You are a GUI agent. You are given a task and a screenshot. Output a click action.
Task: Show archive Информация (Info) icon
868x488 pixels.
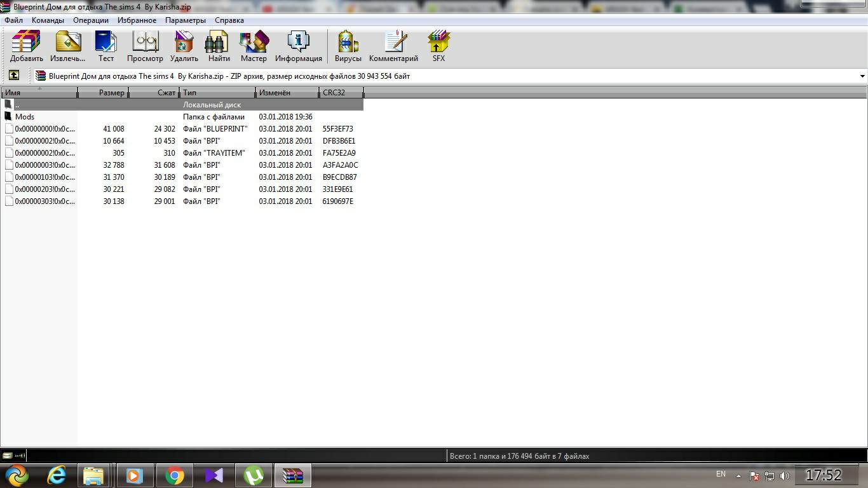(x=298, y=46)
